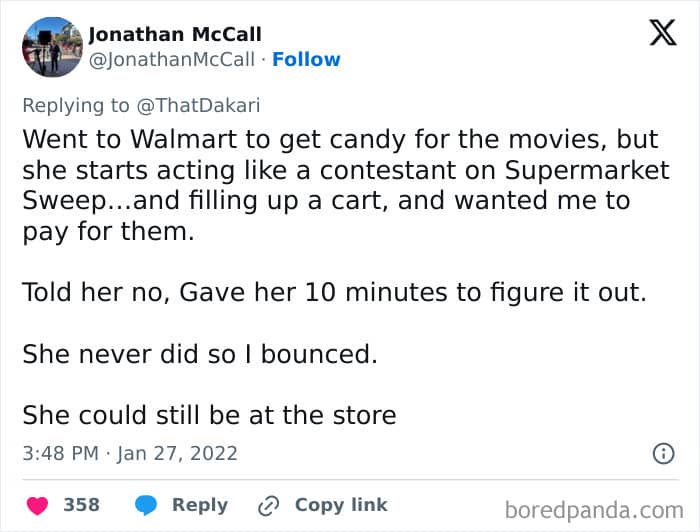Open the 3:48 PM Jan 27, 2022 timestamp
700x532 pixels.
tap(130, 453)
